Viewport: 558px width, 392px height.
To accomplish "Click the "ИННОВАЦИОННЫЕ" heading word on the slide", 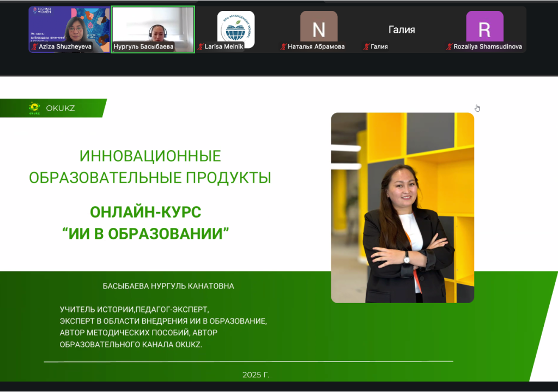I will 150,156.
